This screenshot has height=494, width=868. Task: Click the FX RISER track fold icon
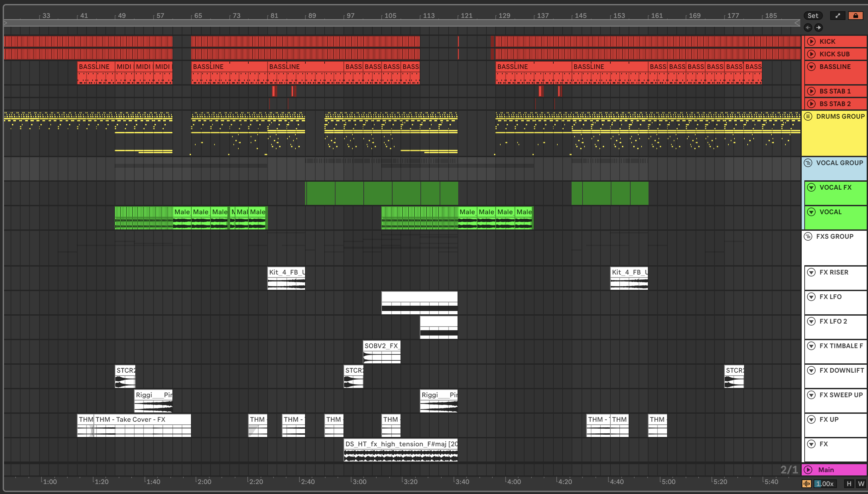[x=811, y=272]
